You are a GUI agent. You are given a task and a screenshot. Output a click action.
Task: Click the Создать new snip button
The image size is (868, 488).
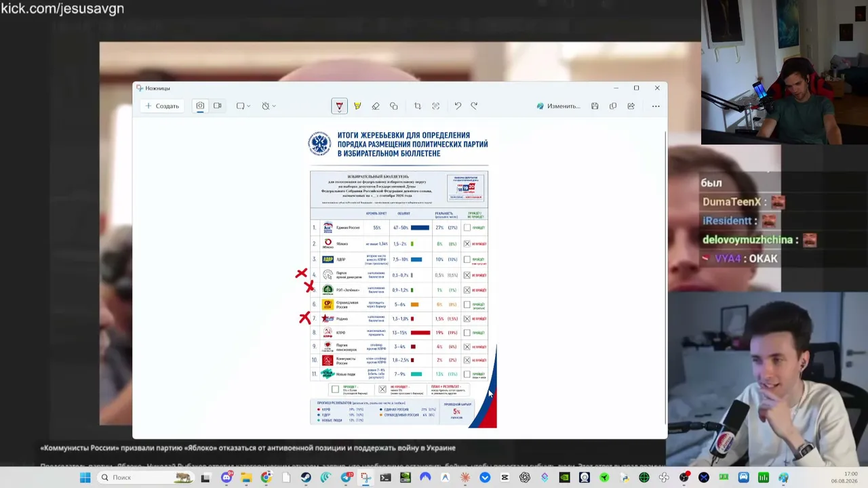pyautogui.click(x=162, y=106)
